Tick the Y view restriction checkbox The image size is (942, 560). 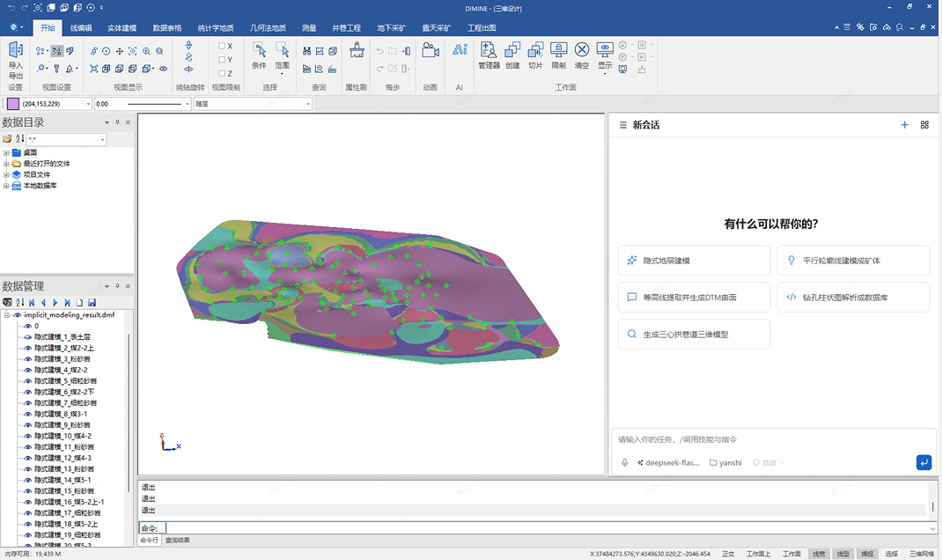click(x=222, y=60)
